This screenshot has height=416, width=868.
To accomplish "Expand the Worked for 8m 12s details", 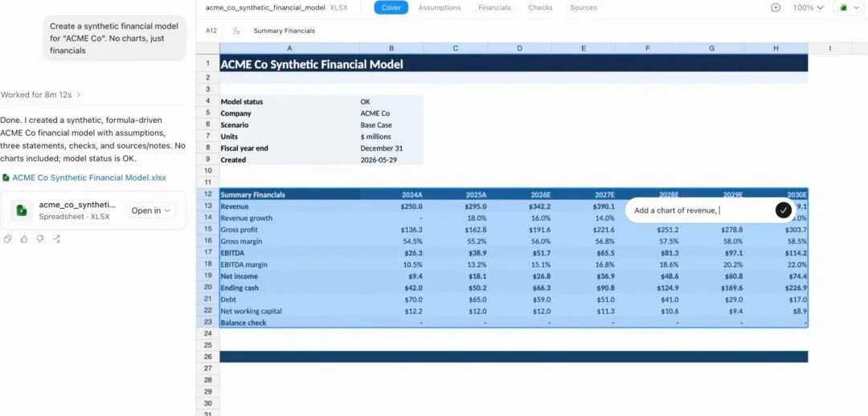I will [40, 95].
